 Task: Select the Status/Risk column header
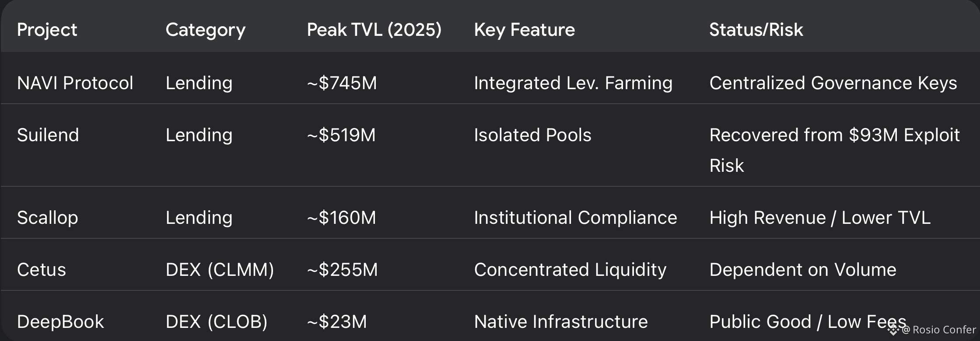[x=756, y=30]
